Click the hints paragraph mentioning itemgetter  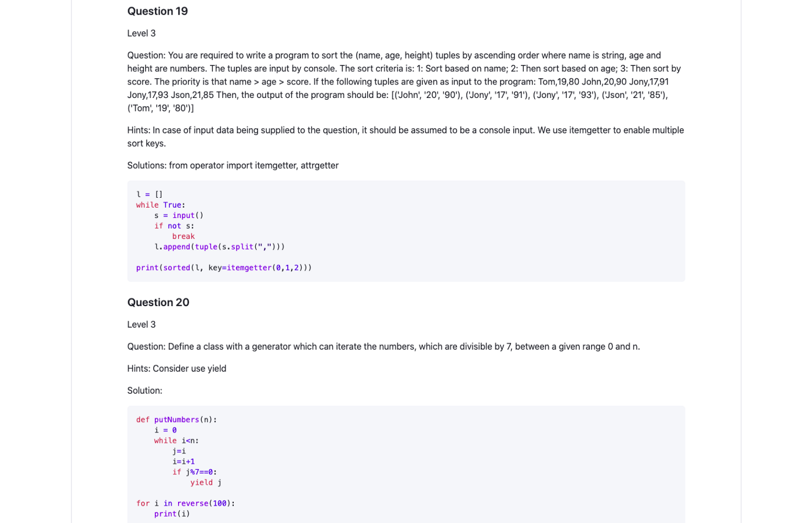tap(405, 136)
